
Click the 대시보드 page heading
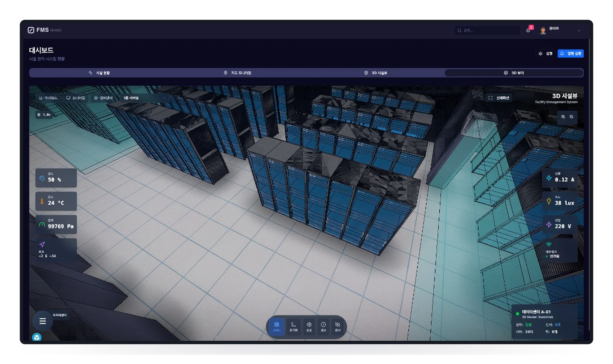(x=41, y=50)
